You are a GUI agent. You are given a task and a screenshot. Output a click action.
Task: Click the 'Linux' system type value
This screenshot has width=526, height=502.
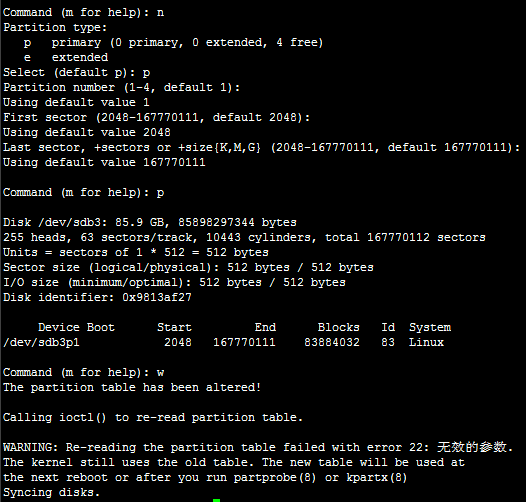[x=426, y=342]
